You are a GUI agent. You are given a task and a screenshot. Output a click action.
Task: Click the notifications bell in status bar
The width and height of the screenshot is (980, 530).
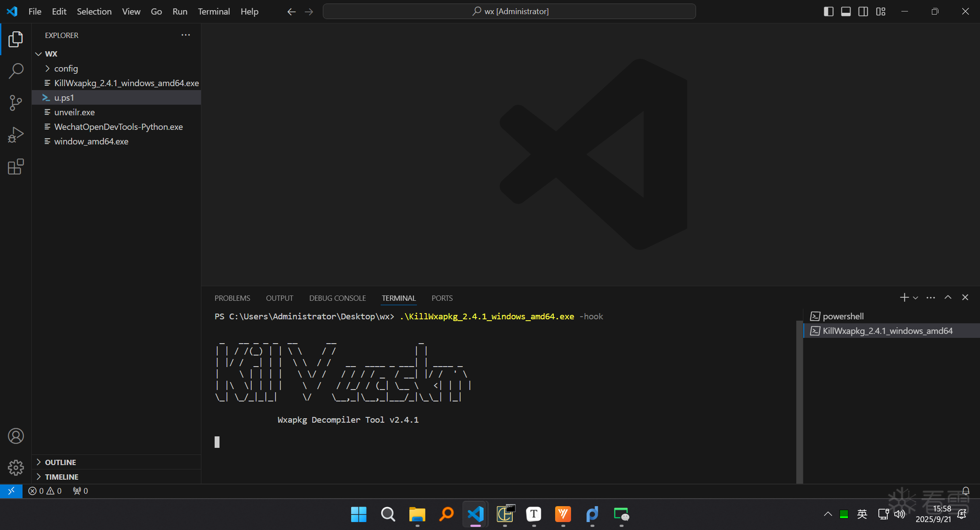966,491
